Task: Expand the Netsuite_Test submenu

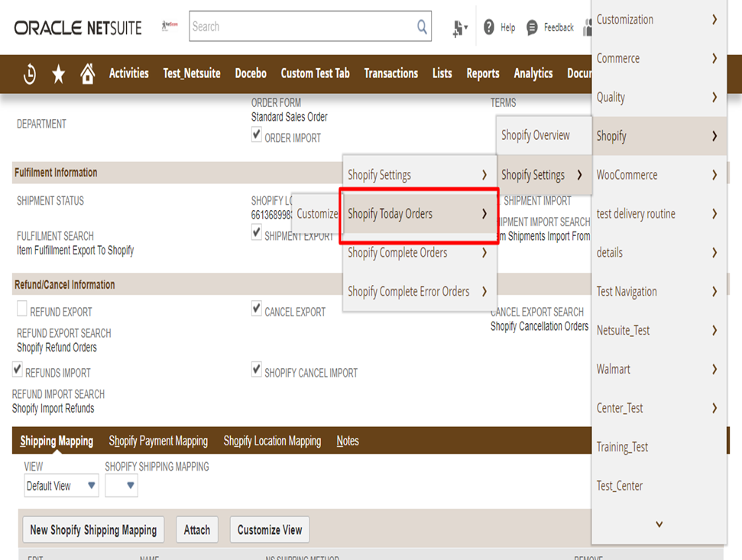Action: pyautogui.click(x=659, y=330)
